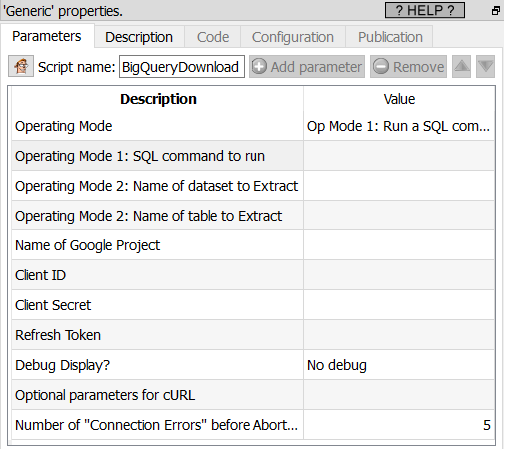Move parameter up with the up arrow
Screen dimensions: 505x450
(461, 66)
